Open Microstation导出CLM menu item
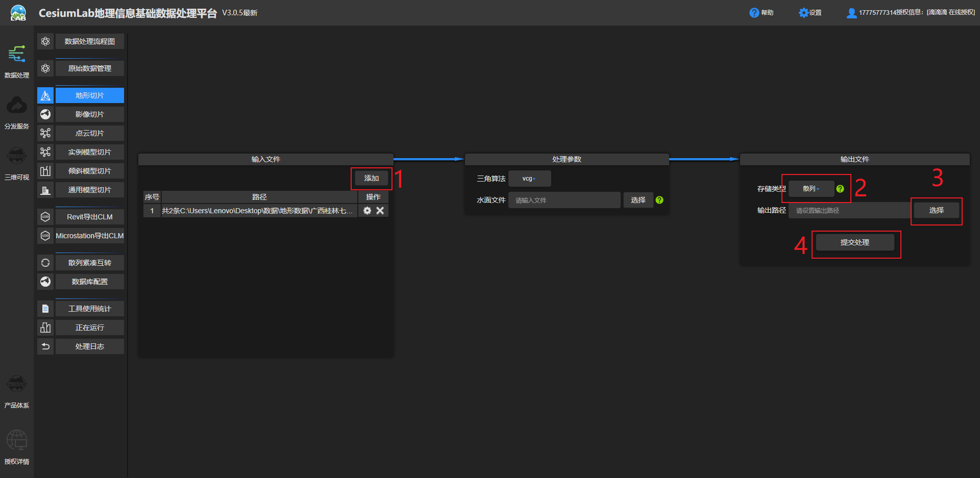 [90, 236]
